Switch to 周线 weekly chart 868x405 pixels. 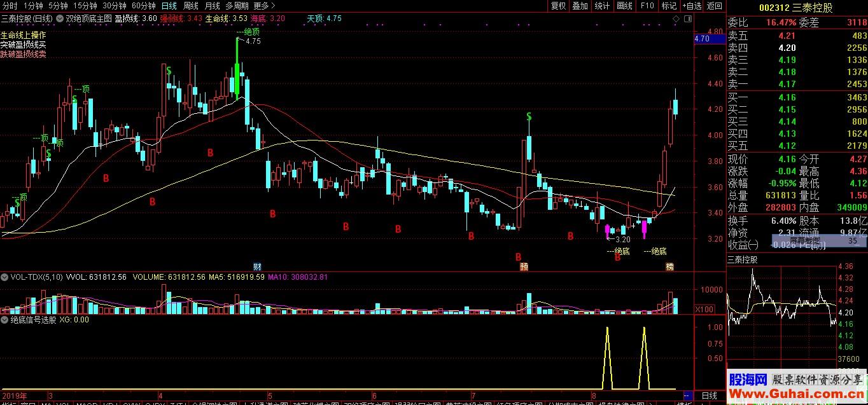[191, 6]
